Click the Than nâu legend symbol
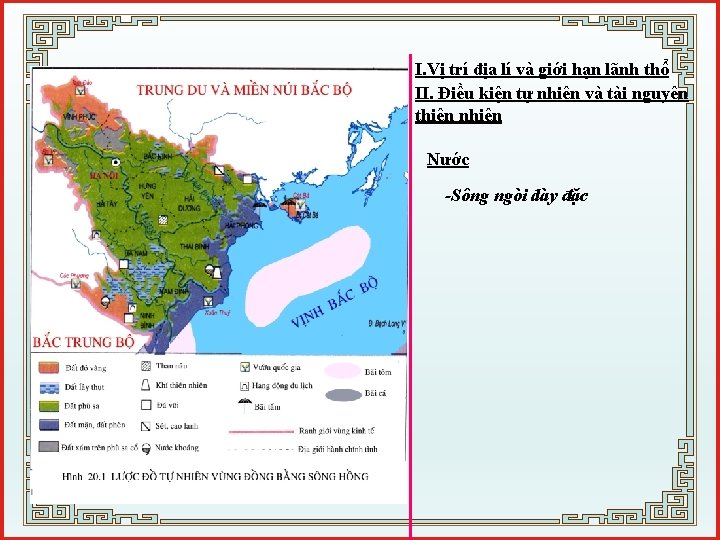 pos(146,366)
